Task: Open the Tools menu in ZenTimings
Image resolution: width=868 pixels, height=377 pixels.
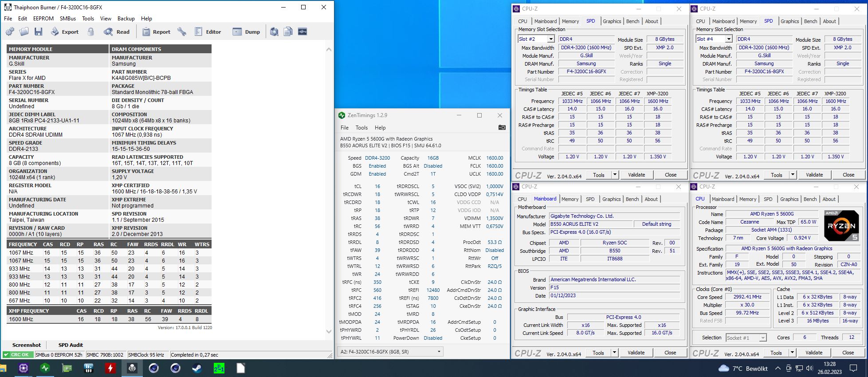Action: [x=361, y=127]
